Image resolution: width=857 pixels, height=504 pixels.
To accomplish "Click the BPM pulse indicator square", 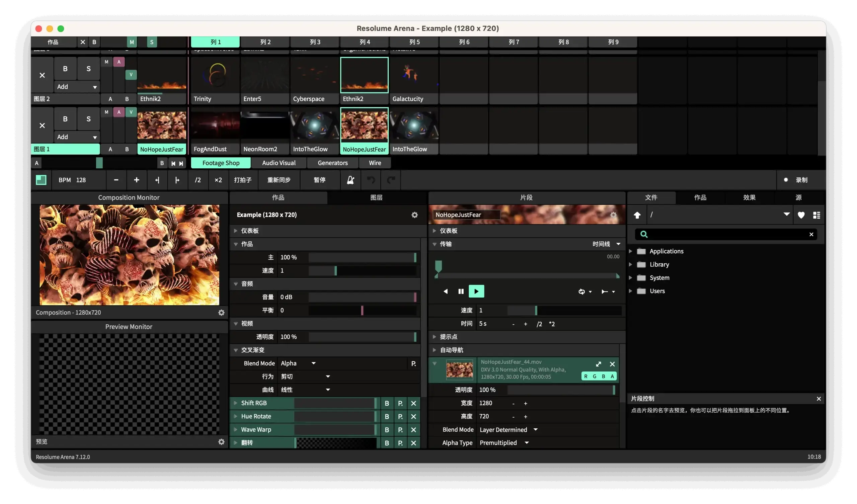I will click(41, 180).
